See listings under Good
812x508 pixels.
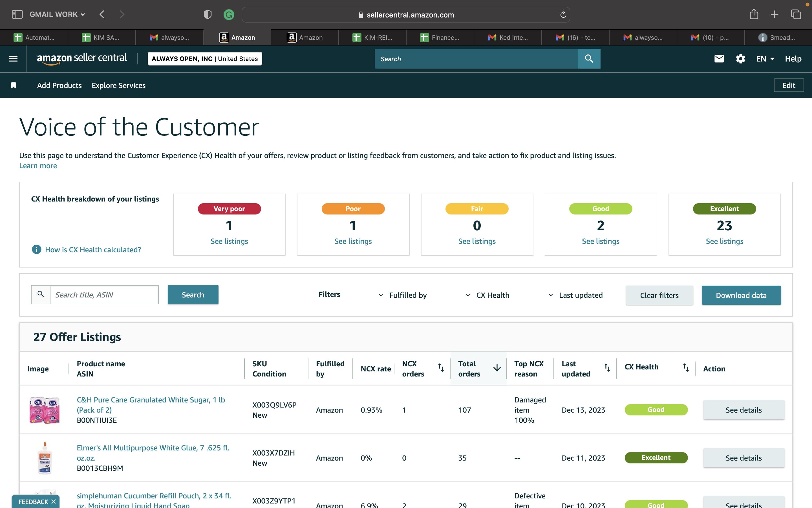pyautogui.click(x=601, y=241)
